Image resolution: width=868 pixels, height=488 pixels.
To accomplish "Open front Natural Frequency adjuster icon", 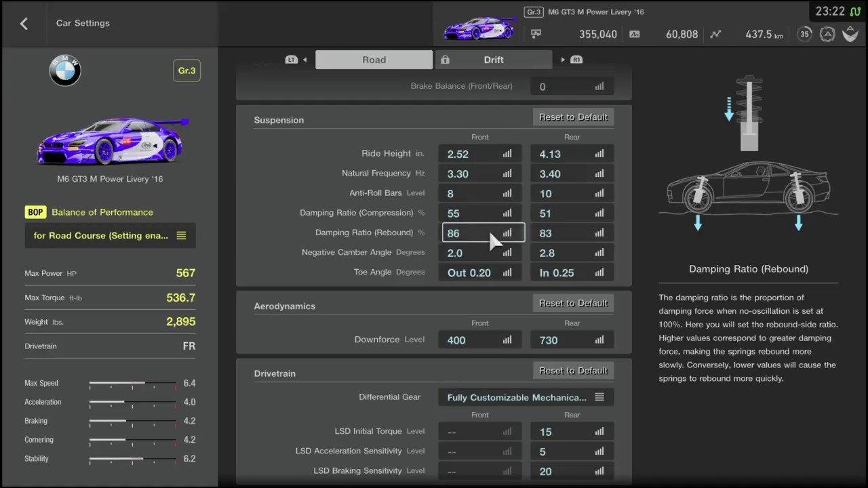I will (507, 174).
